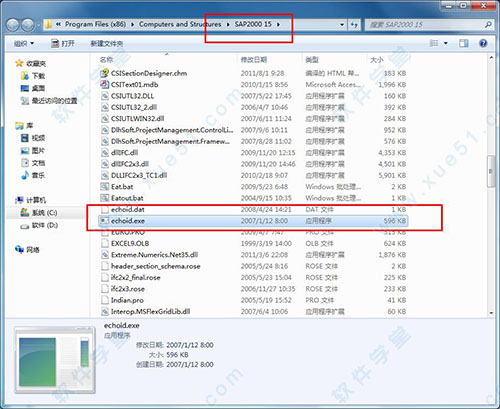Go forward with the Forward arrow button
This screenshot has width=500, height=409.
point(28,25)
